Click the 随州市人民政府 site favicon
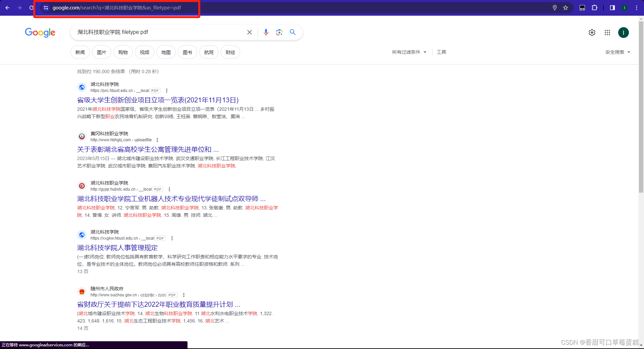The width and height of the screenshot is (644, 349). pyautogui.click(x=82, y=292)
